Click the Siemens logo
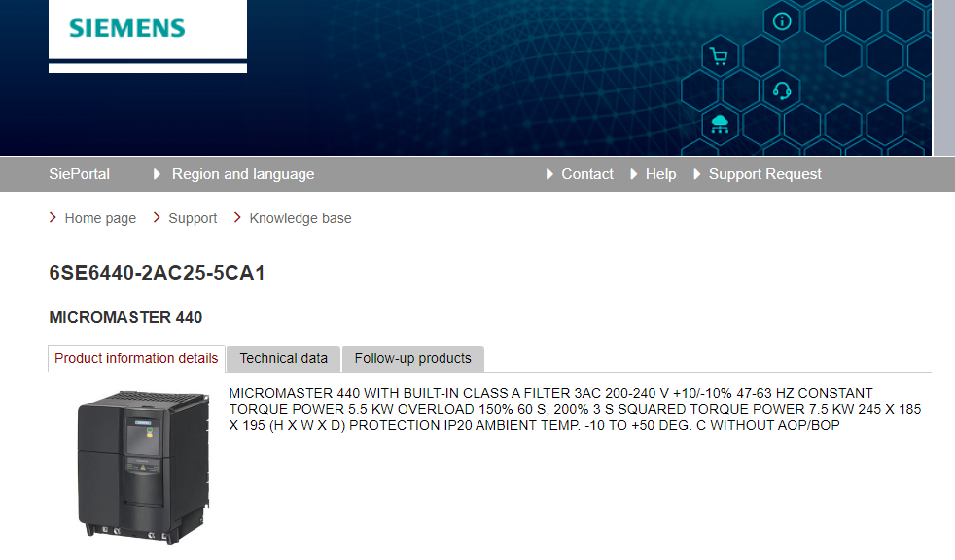This screenshot has width=955, height=560. [x=127, y=27]
